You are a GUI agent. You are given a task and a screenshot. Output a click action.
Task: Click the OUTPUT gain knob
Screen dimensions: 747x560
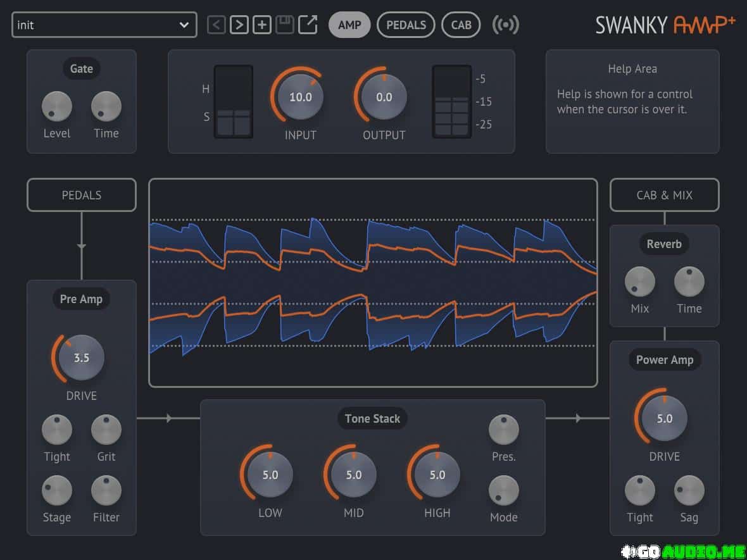[x=384, y=97]
